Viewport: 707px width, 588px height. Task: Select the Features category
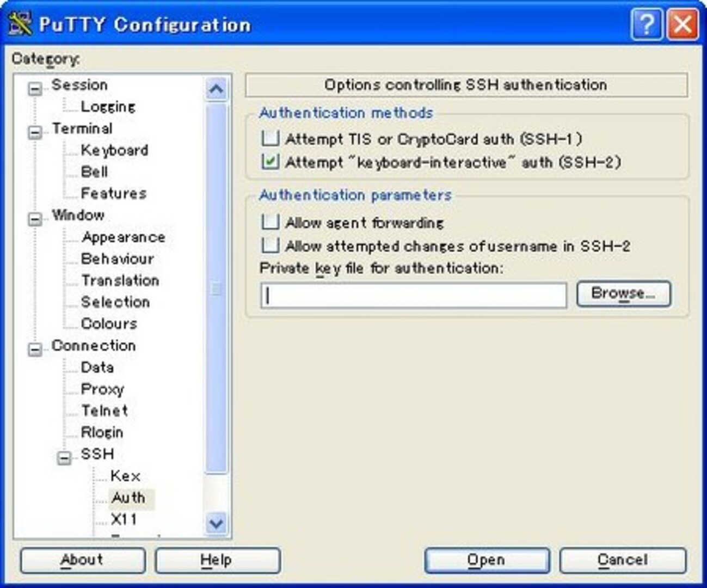(113, 193)
